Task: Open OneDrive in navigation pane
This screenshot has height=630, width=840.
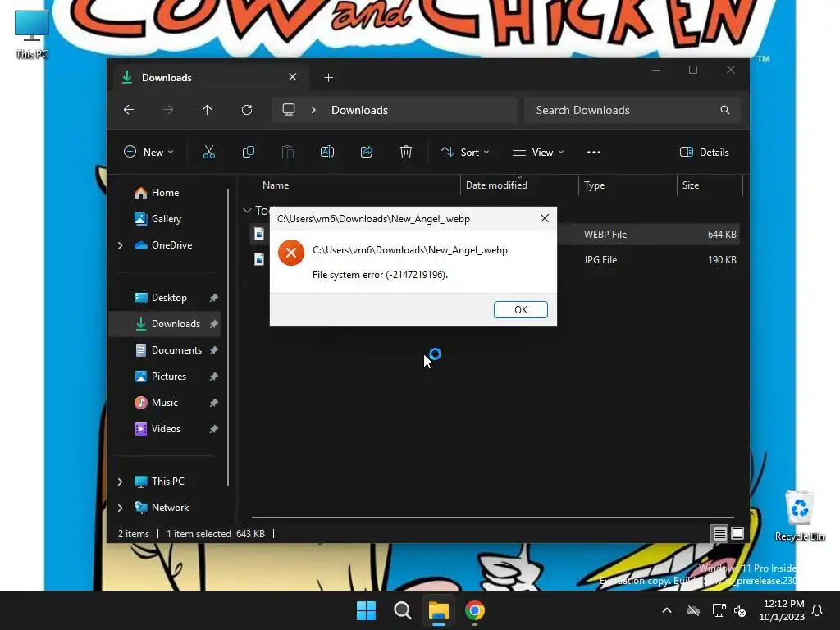Action: coord(171,244)
